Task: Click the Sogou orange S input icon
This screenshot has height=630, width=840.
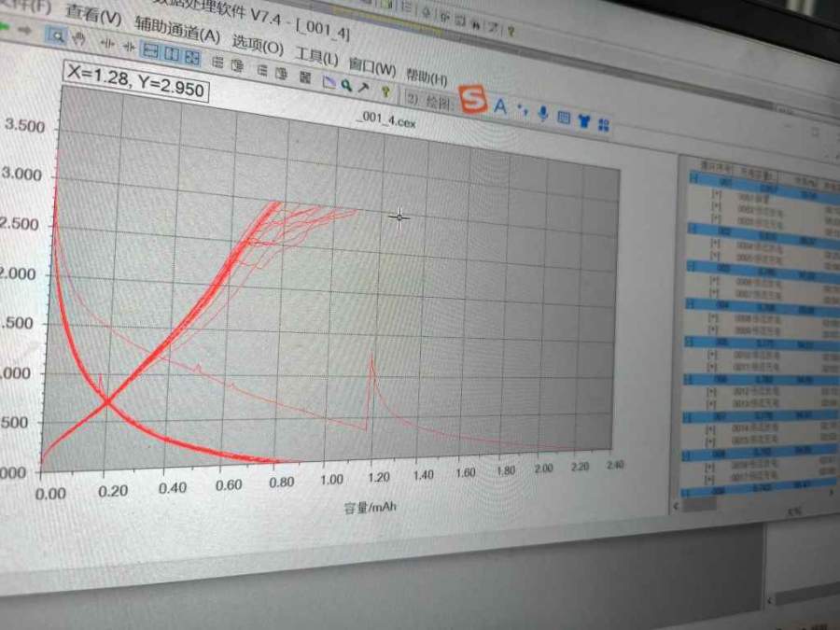Action: click(x=475, y=100)
